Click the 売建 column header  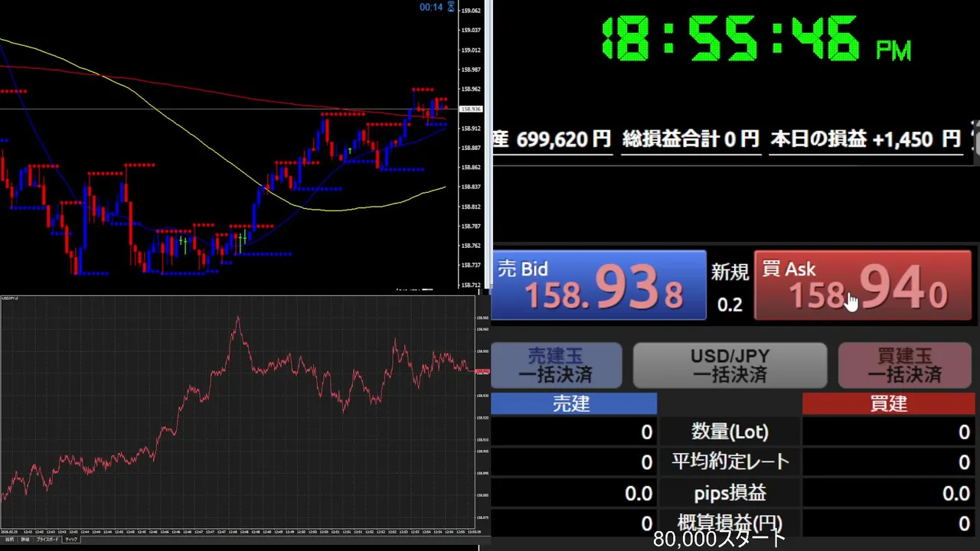pyautogui.click(x=573, y=404)
